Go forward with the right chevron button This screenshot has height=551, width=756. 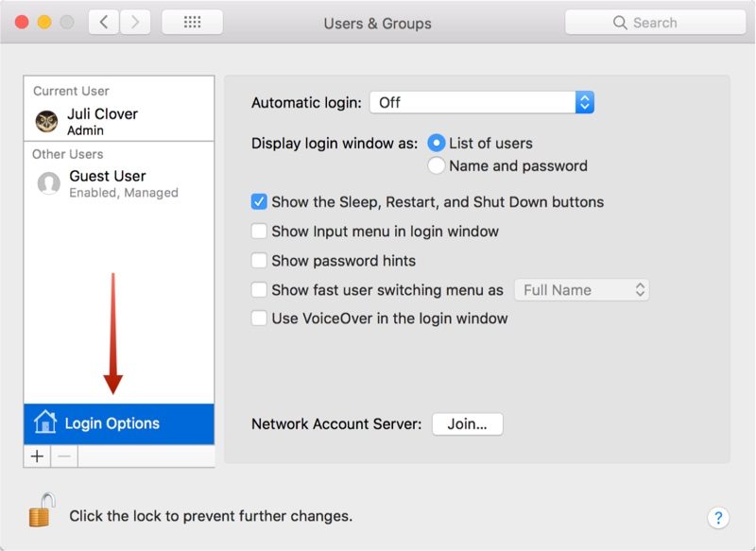click(x=135, y=22)
